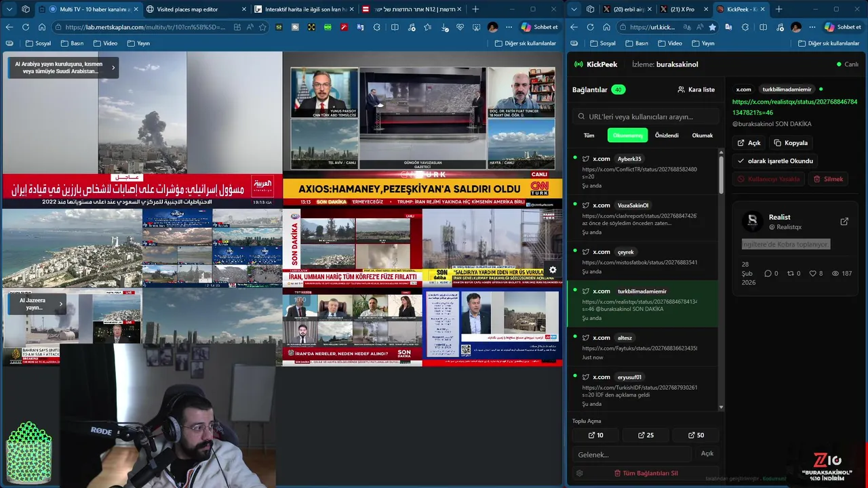868x488 pixels.
Task: Click Sohbet et Copilot button in left window
Action: [x=540, y=27]
